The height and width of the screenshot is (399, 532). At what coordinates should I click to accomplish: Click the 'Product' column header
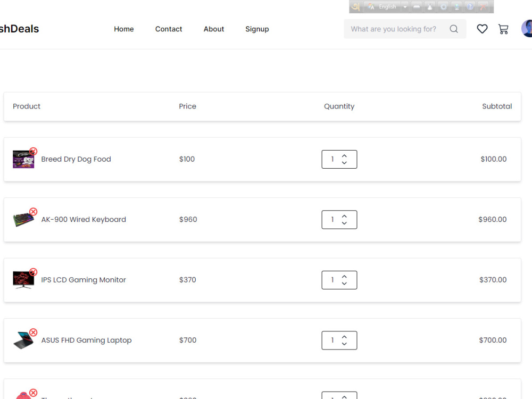[27, 106]
